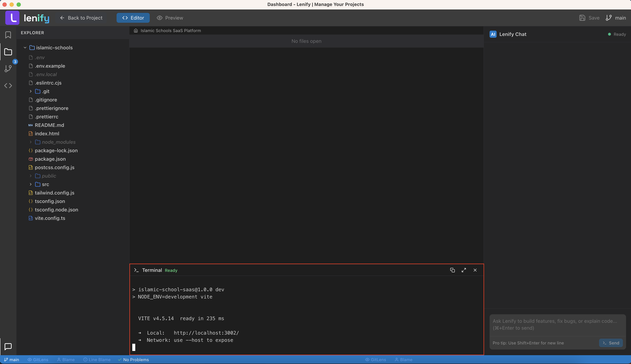
Task: Open the Source Control panel showing 3 changes
Action: tap(8, 69)
